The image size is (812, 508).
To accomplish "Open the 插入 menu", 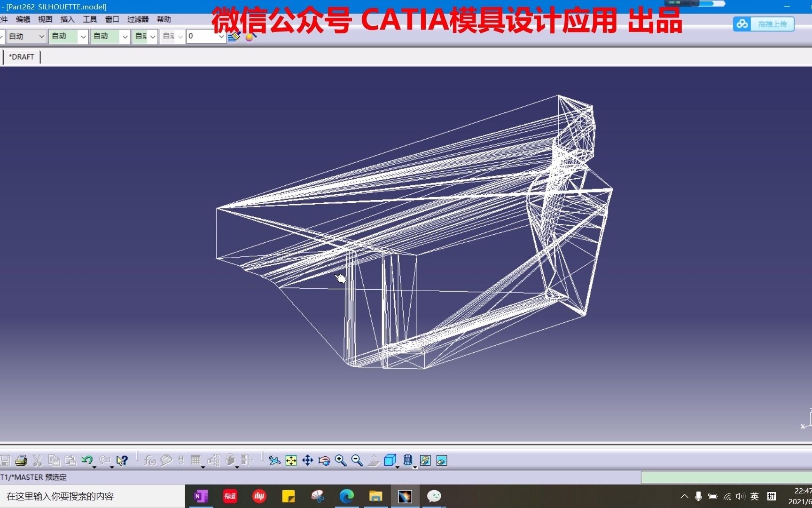I will [68, 19].
